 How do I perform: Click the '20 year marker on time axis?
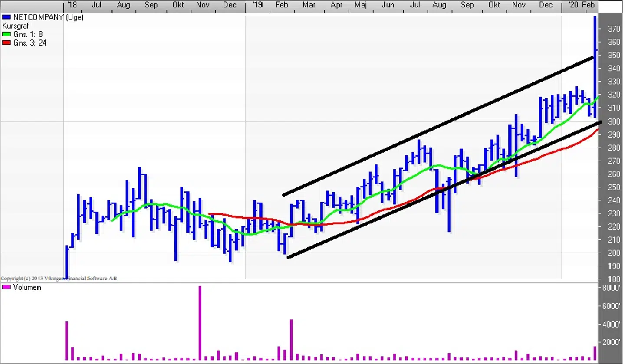point(573,5)
